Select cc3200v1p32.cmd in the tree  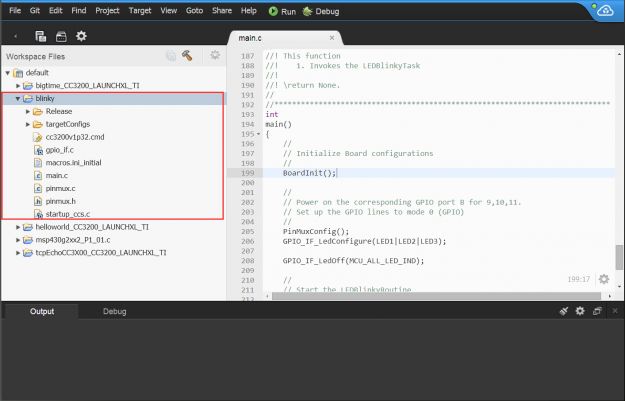click(x=75, y=137)
